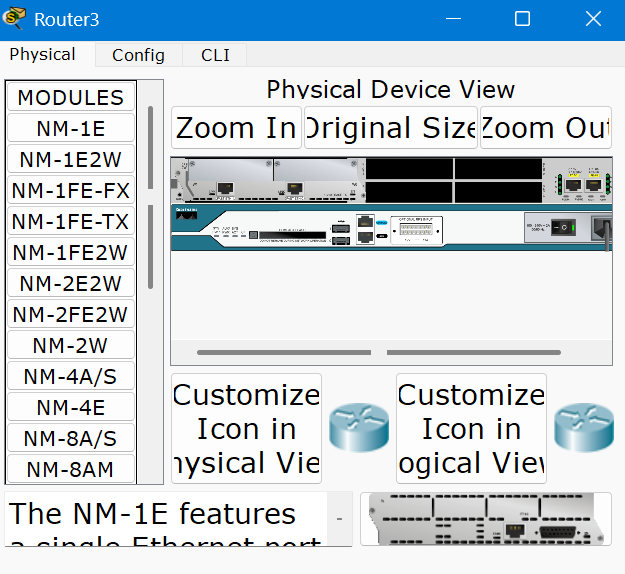The image size is (625, 574).
Task: Click the device view horizontal scrollbar
Action: point(283,352)
